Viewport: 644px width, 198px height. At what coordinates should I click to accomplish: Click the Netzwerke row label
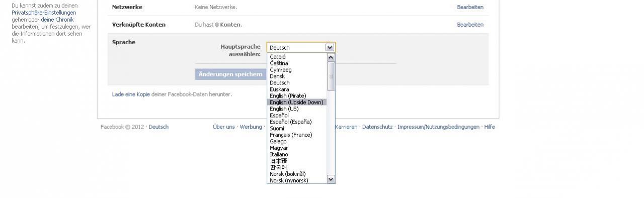pyautogui.click(x=127, y=7)
